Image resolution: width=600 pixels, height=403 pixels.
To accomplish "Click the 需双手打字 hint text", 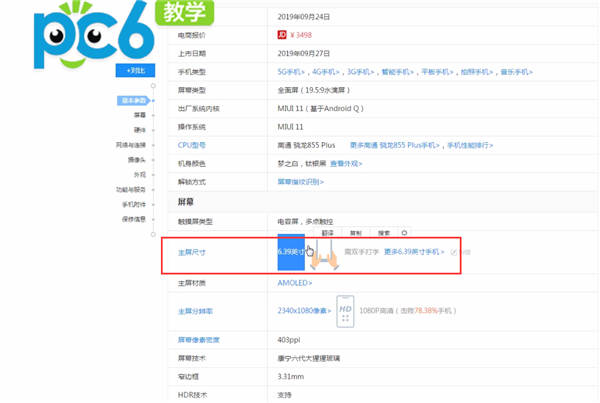I will (x=362, y=252).
